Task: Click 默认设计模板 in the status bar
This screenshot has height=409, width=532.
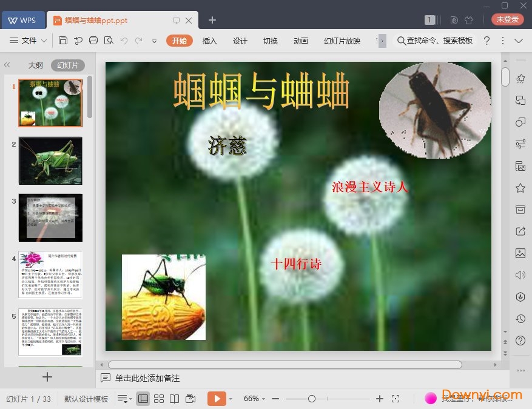Action: pyautogui.click(x=85, y=399)
